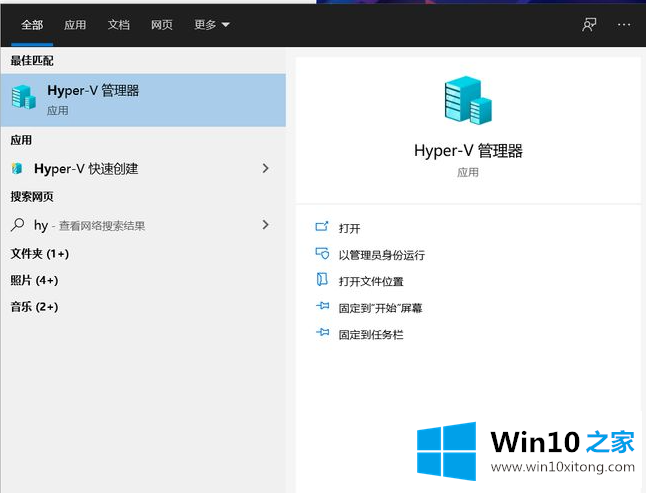Click the file location icon

tap(322, 279)
